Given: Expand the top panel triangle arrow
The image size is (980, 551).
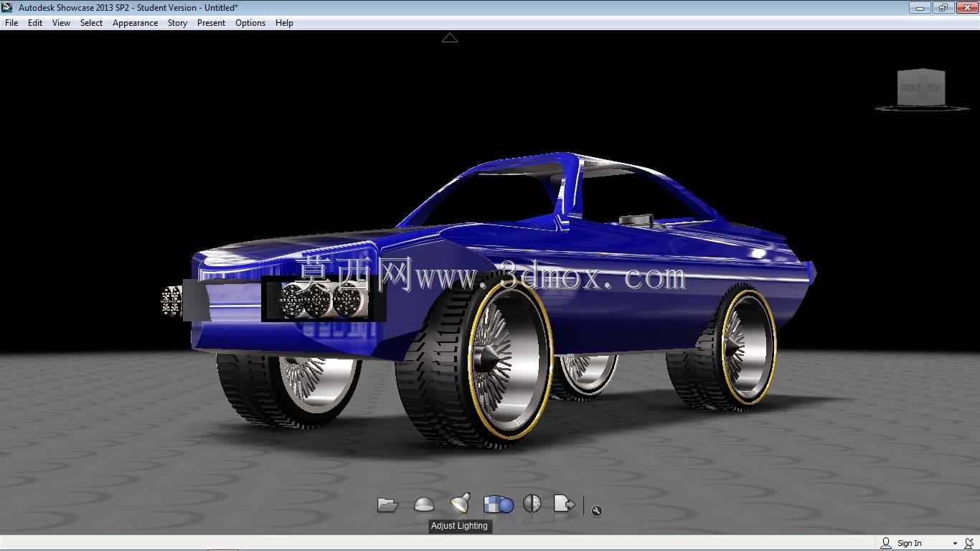Looking at the screenshot, I should 450,38.
